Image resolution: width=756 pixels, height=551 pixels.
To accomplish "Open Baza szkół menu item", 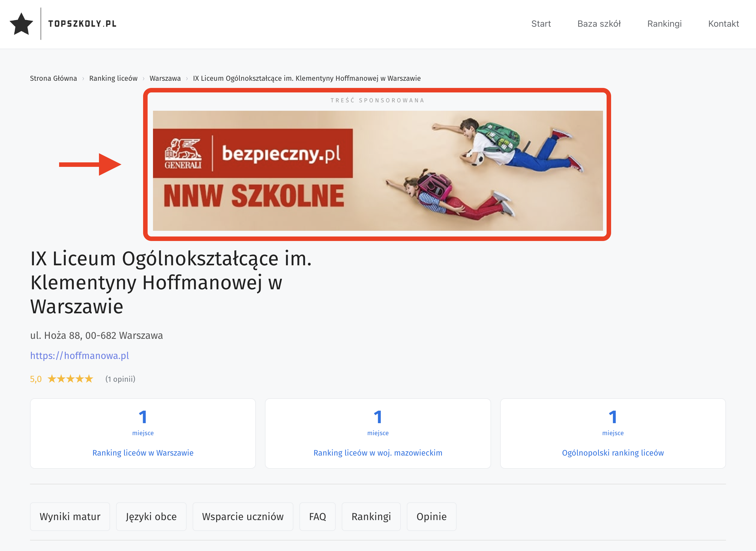I will point(599,24).
